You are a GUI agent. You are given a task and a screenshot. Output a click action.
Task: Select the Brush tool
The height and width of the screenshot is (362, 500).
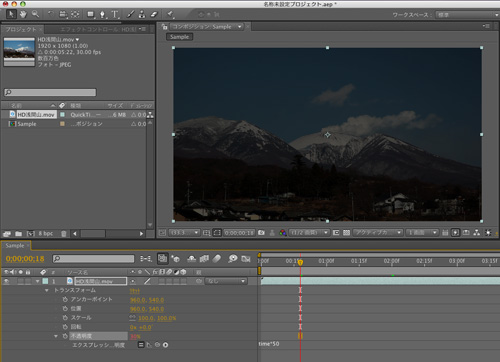point(130,14)
